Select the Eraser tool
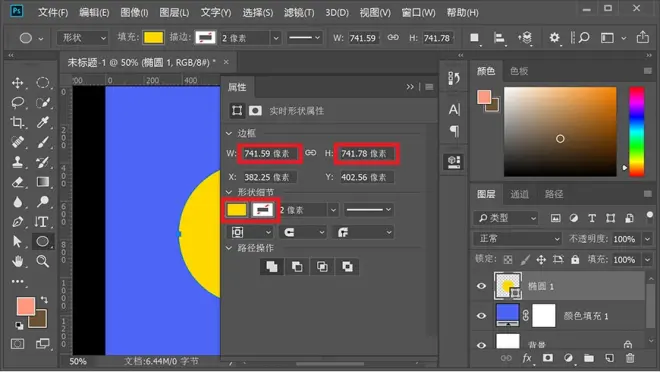Viewport: 660px width, 372px height. [18, 182]
